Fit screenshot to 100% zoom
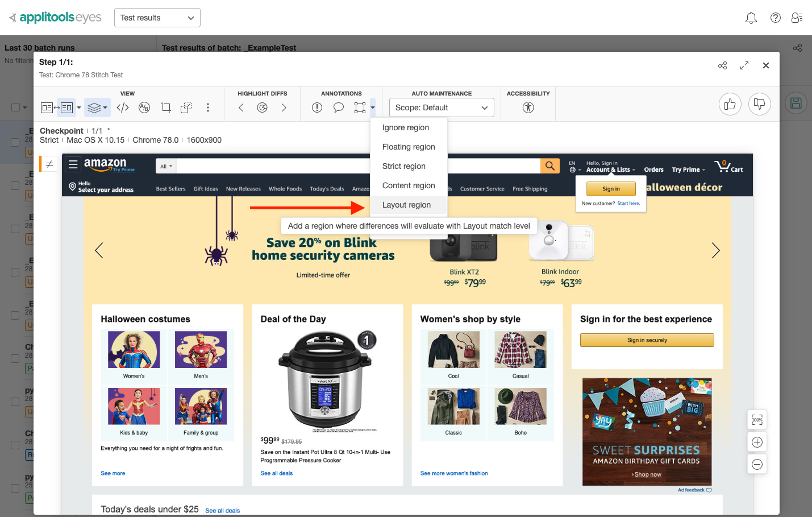This screenshot has width=812, height=517. point(757,420)
